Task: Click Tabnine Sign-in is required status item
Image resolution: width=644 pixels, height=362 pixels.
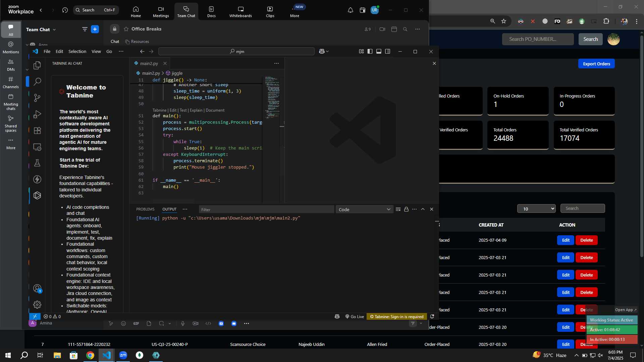Action: click(397, 316)
